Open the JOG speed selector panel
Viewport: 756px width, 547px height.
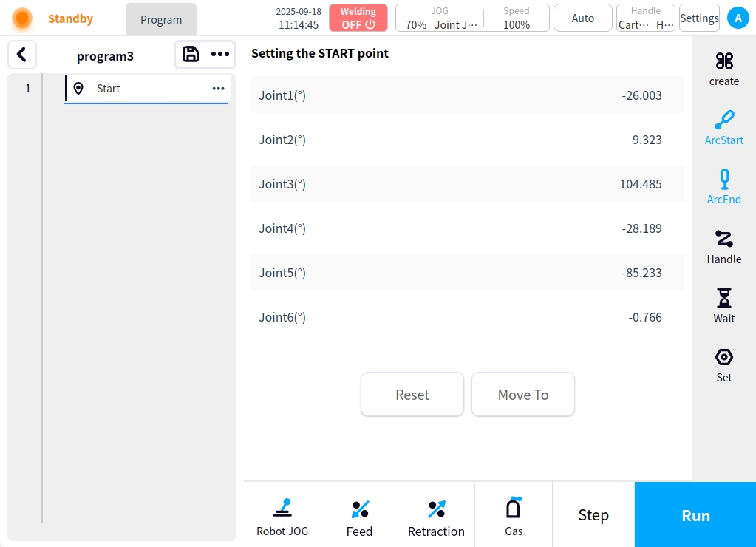pos(472,18)
